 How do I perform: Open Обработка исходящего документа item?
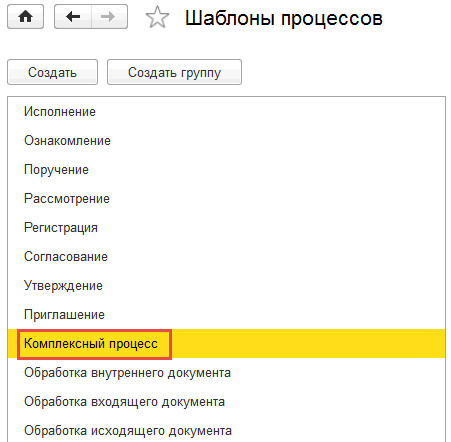pos(226,430)
